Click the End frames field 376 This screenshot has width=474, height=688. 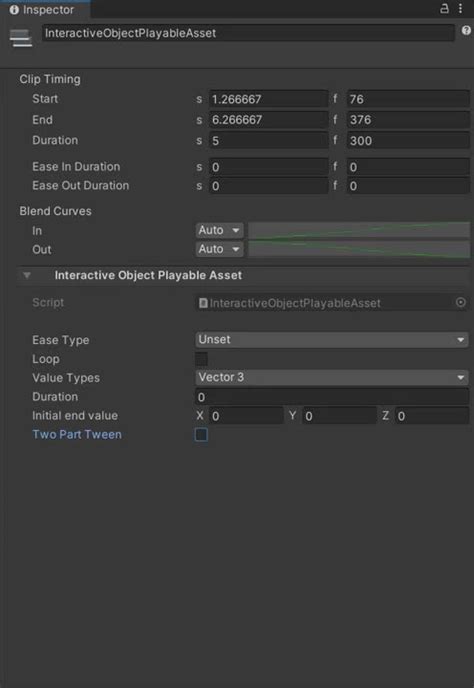tap(408, 120)
